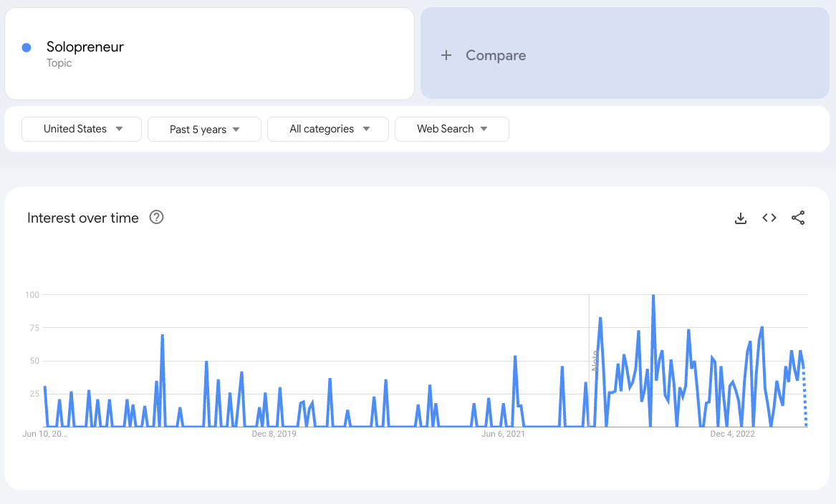
Task: Click the plus icon in the Compare card
Action: [x=446, y=54]
